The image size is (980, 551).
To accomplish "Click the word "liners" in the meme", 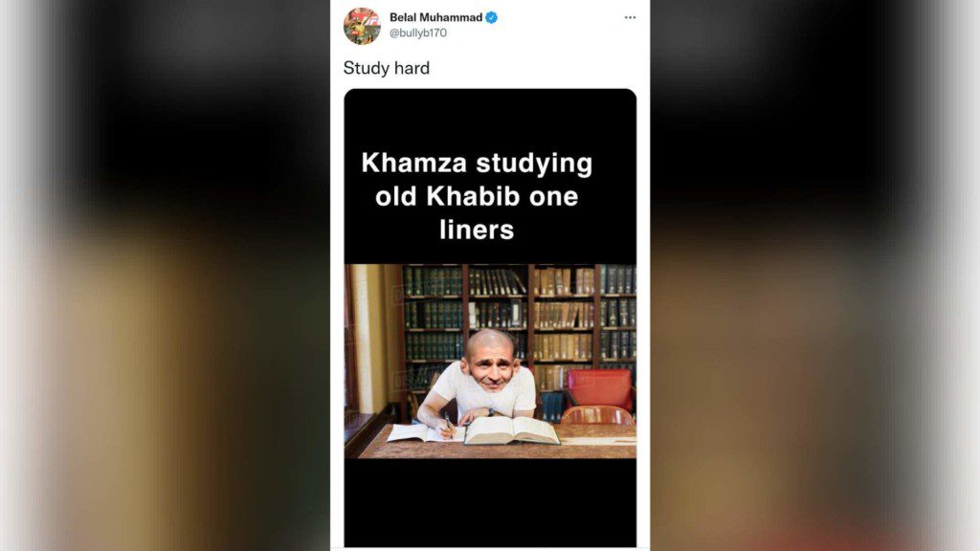I will click(x=477, y=230).
